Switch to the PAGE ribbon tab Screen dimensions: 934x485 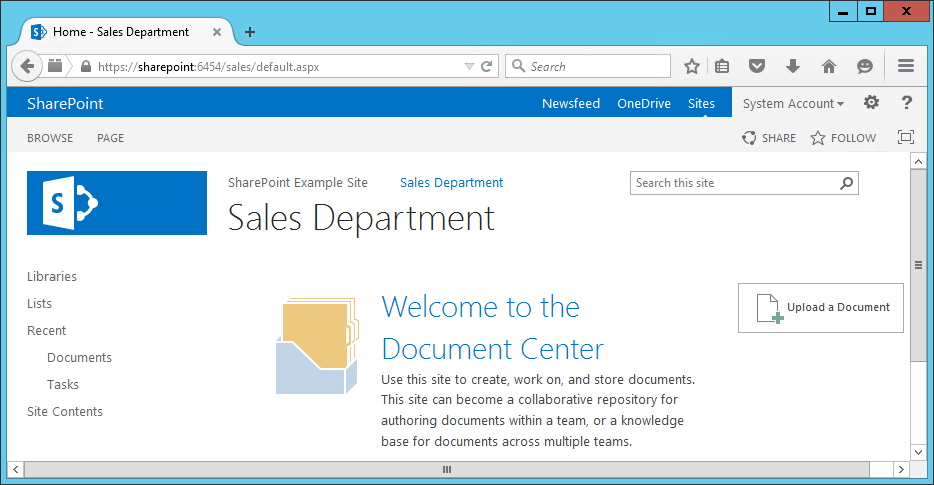(x=111, y=138)
